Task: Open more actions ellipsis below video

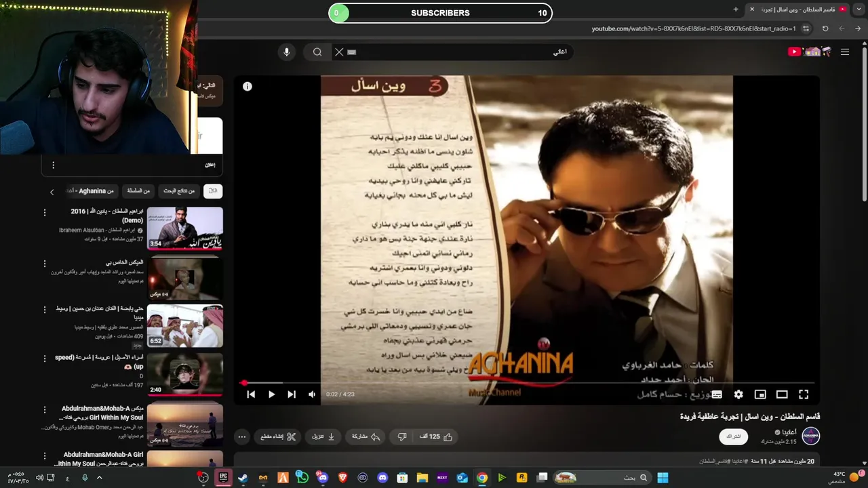Action: [x=241, y=437]
